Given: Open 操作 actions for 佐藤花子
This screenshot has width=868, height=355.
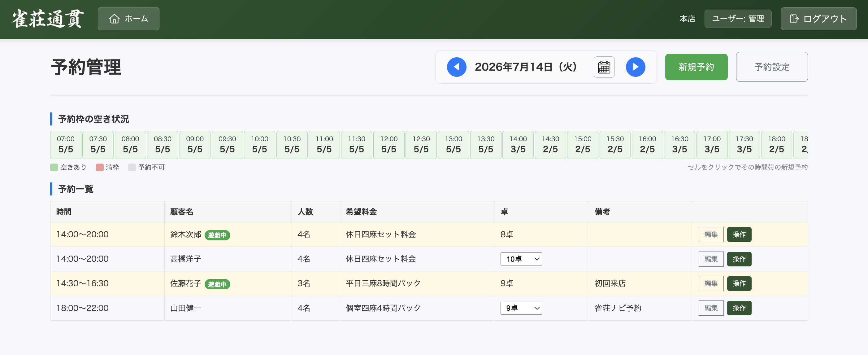Looking at the screenshot, I should tap(739, 283).
